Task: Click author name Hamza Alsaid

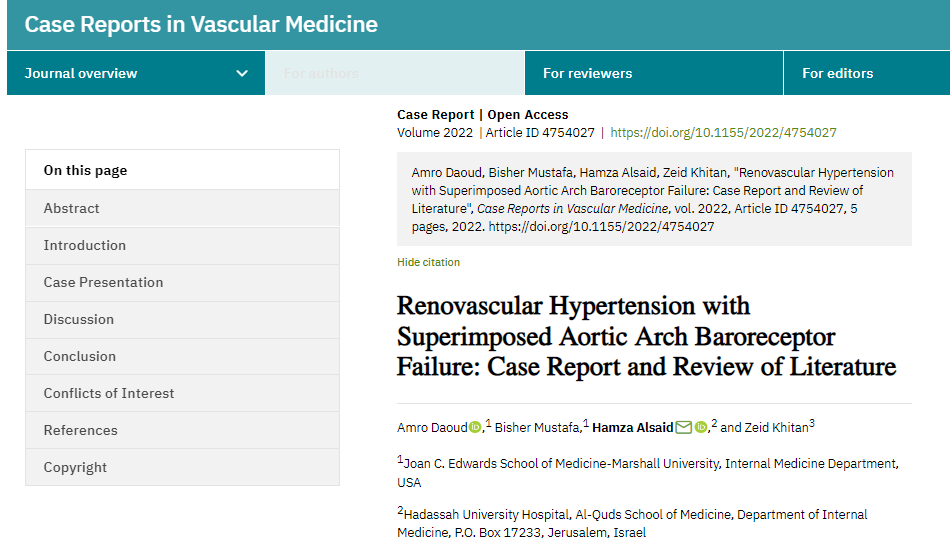Action: pos(633,428)
